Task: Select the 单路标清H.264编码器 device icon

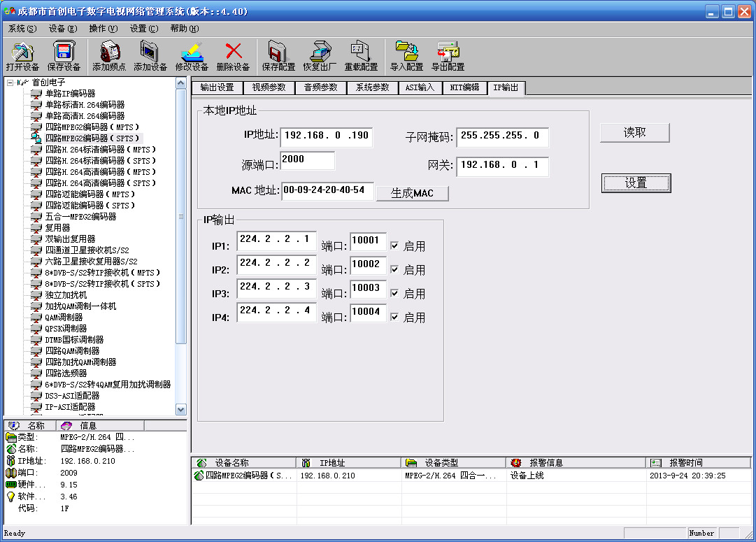Action: click(x=36, y=105)
